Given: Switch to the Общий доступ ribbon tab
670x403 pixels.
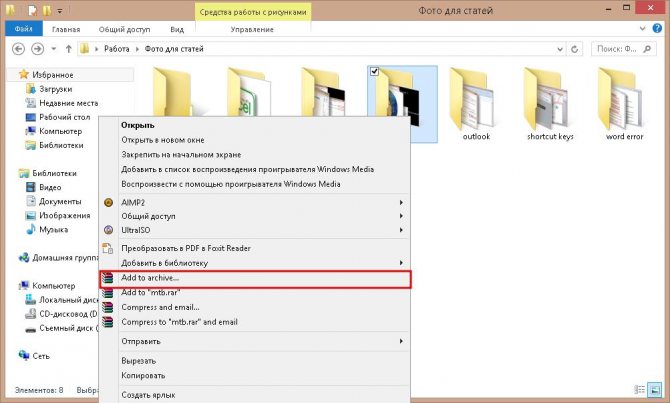Looking at the screenshot, I should point(124,29).
